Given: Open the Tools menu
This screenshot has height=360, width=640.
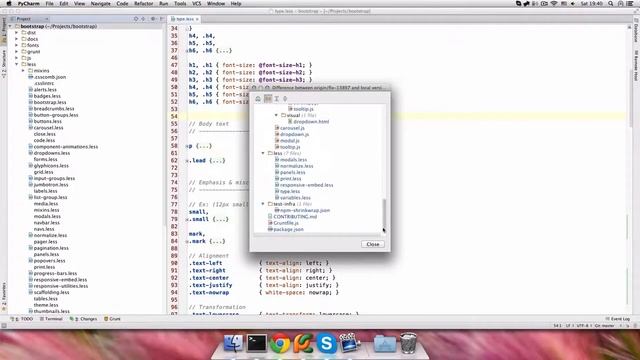Looking at the screenshot, I should click(x=180, y=4).
